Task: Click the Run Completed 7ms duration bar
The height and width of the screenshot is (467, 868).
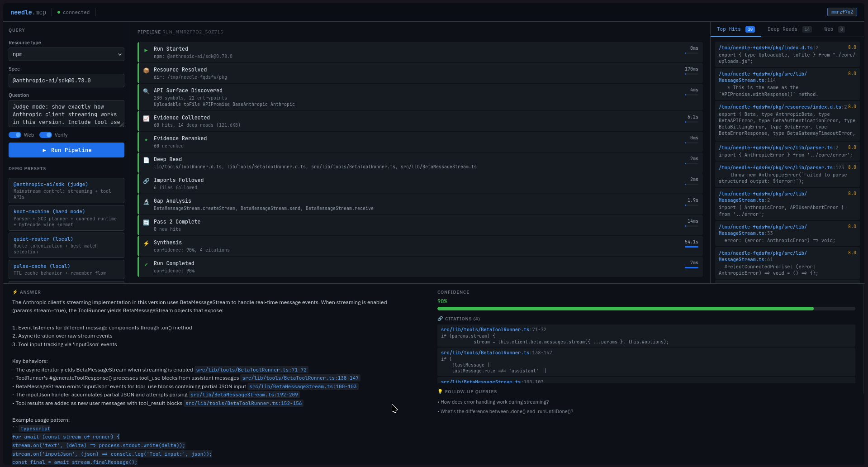Action: [x=692, y=268]
